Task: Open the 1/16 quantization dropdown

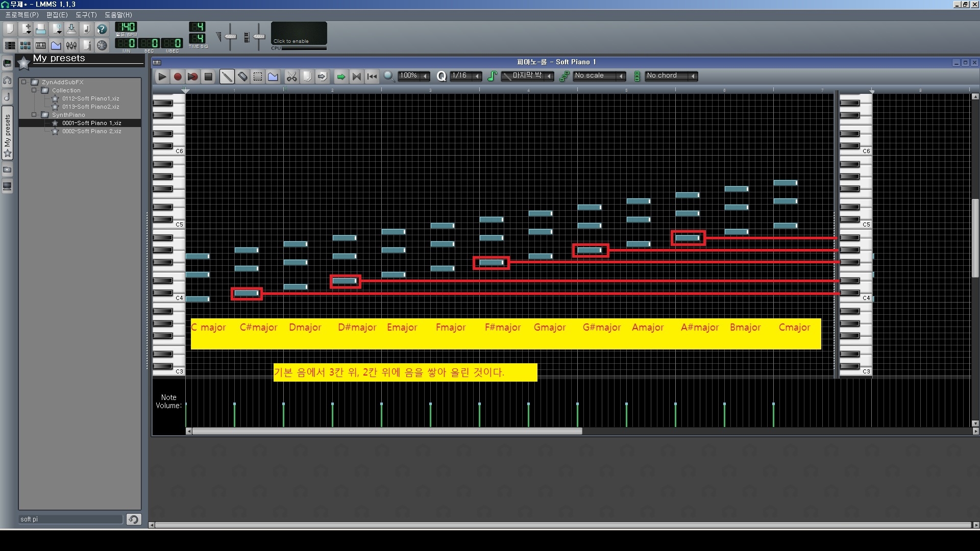Action: (466, 76)
